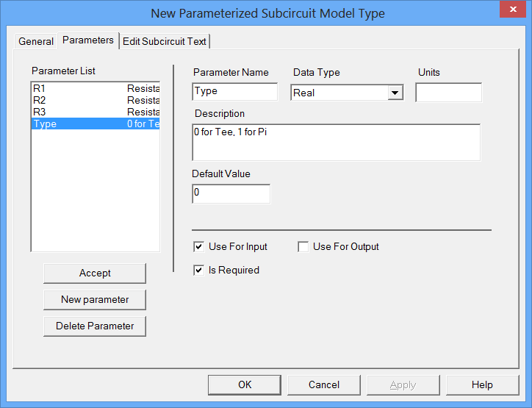
Task: Uncheck the Is Required checkbox
Action: (x=198, y=270)
